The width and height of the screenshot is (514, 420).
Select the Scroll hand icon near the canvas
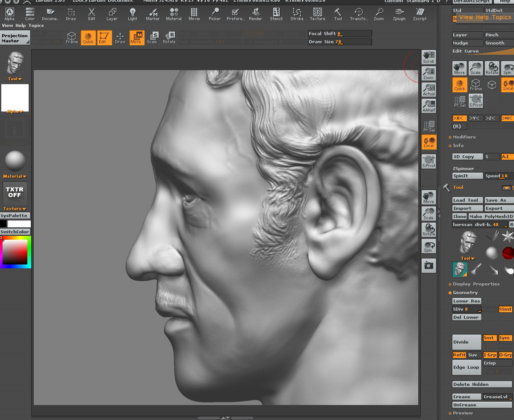tap(428, 56)
